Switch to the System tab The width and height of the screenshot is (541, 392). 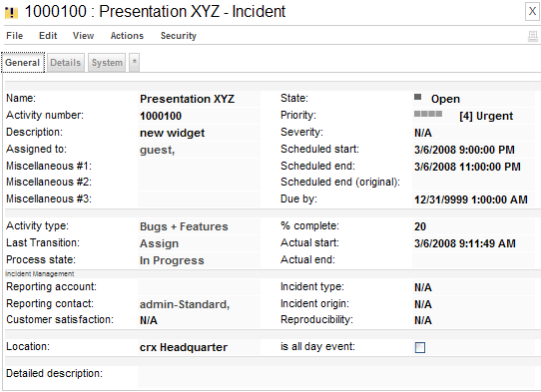coord(107,63)
